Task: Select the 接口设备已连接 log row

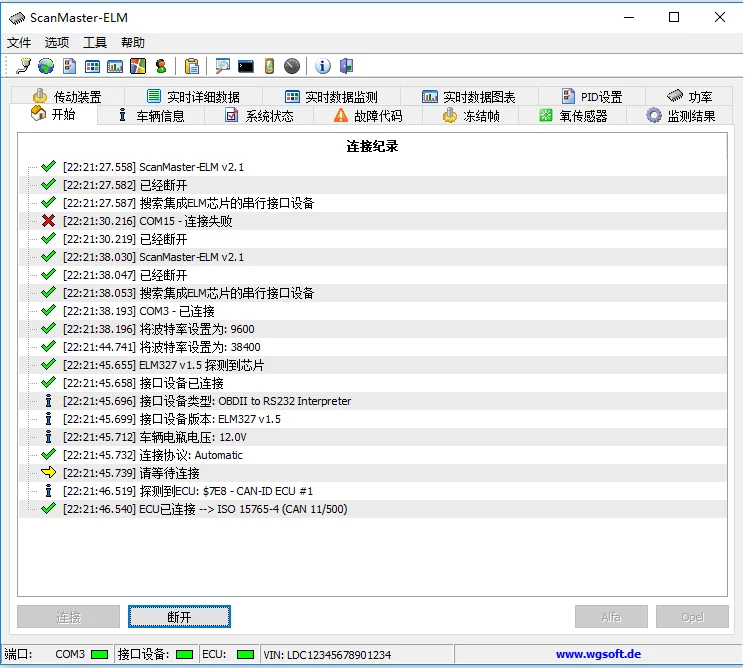Action: (373, 383)
